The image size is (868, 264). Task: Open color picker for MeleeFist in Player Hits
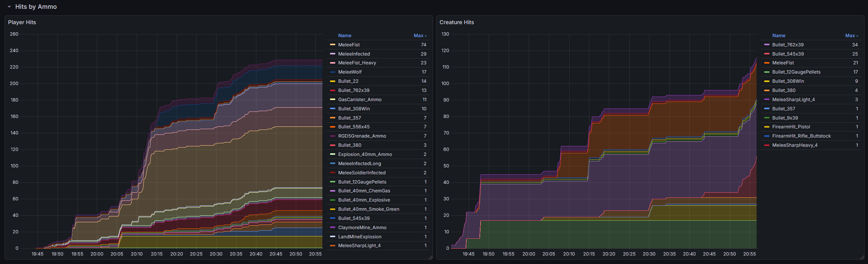pyautogui.click(x=332, y=45)
